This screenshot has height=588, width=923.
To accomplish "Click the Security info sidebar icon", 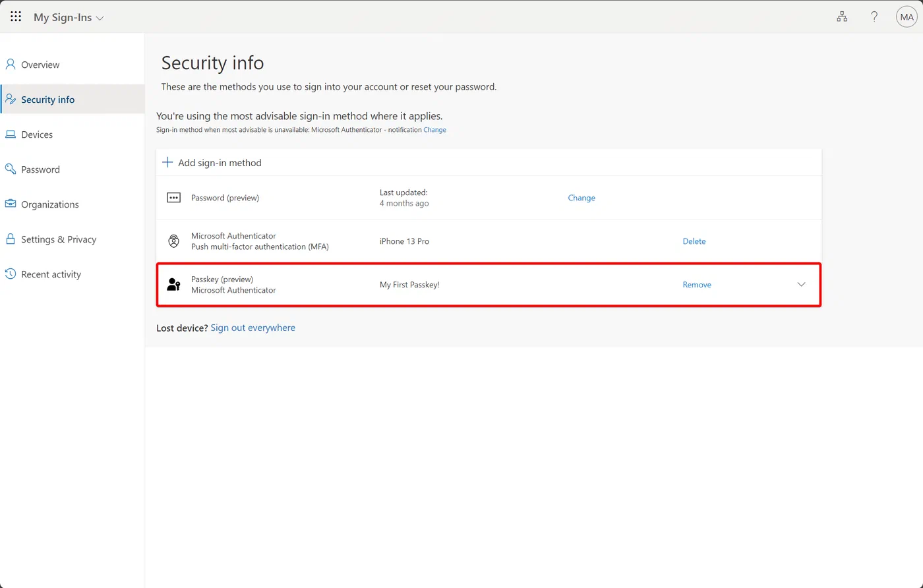I will [x=11, y=99].
